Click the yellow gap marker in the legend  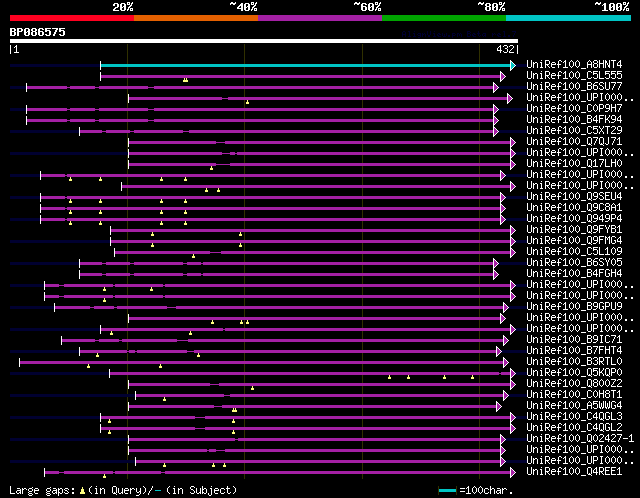tap(82, 490)
